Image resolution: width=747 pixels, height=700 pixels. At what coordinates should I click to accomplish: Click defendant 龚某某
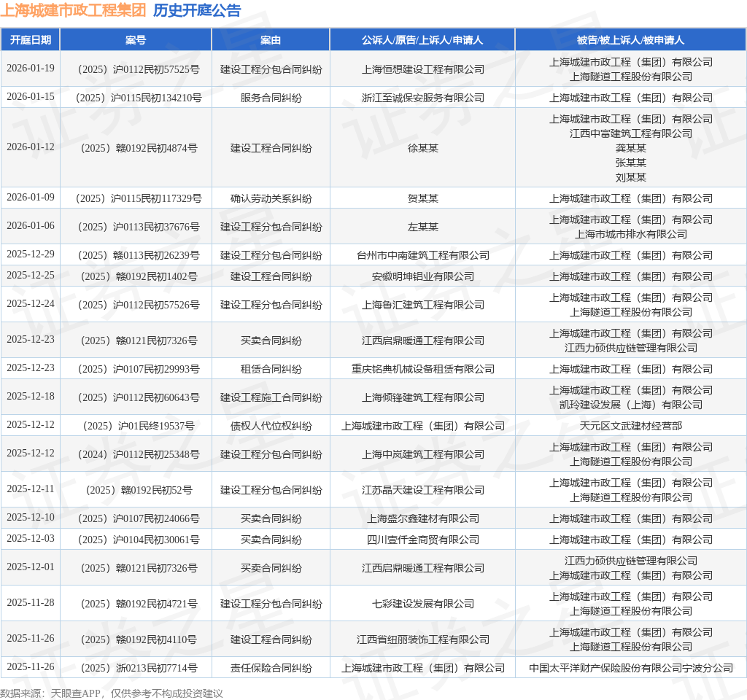point(631,149)
